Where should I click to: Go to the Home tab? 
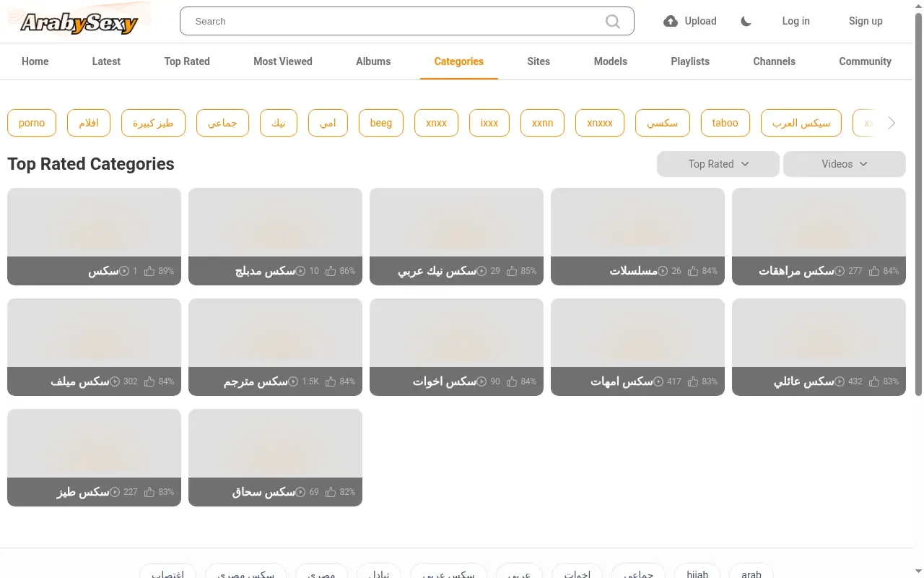pyautogui.click(x=35, y=61)
